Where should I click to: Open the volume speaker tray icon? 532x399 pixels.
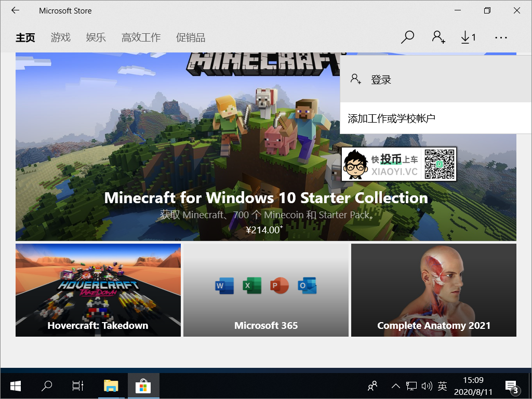pyautogui.click(x=427, y=386)
